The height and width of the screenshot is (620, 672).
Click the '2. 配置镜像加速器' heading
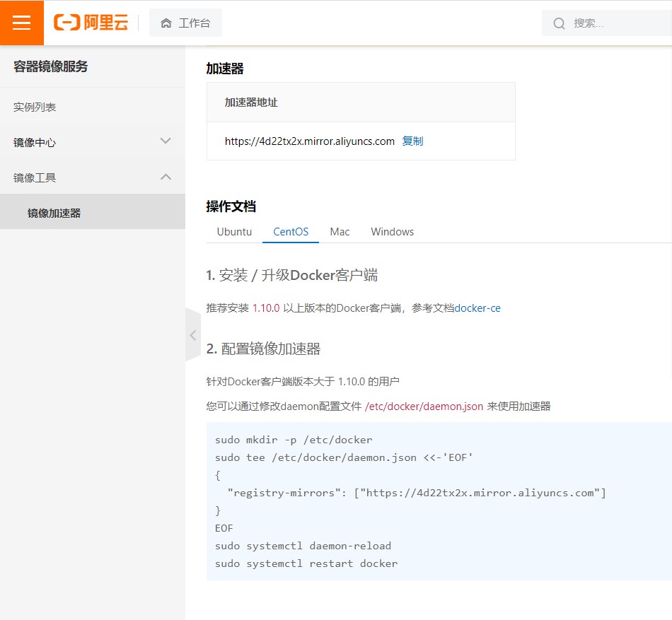pos(264,349)
